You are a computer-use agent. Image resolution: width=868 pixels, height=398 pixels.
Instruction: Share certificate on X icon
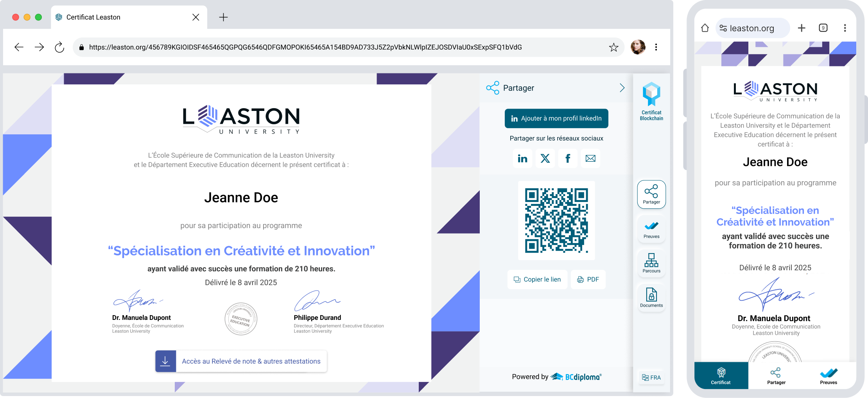[x=545, y=158]
